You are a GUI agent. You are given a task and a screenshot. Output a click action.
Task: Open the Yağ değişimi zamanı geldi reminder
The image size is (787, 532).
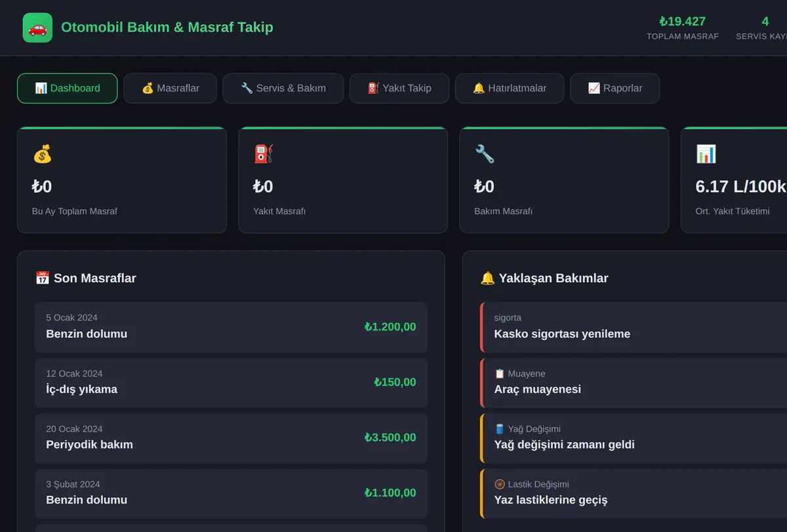click(x=634, y=438)
